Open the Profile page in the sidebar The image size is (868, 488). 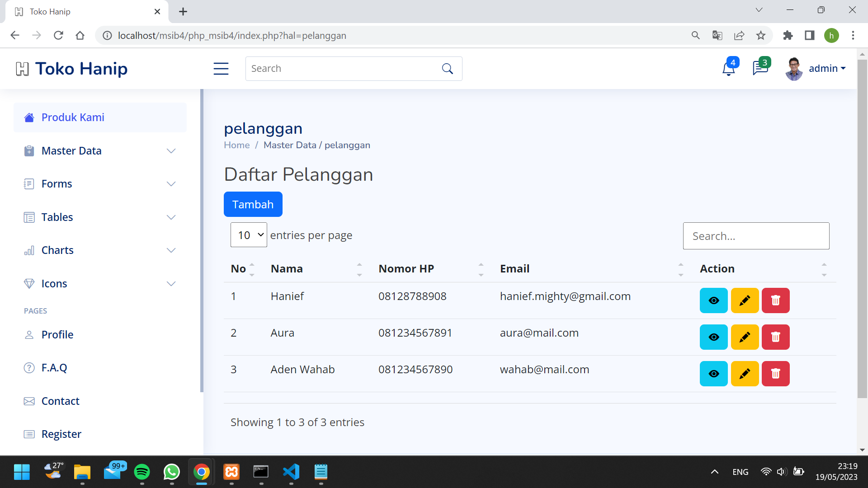click(57, 335)
